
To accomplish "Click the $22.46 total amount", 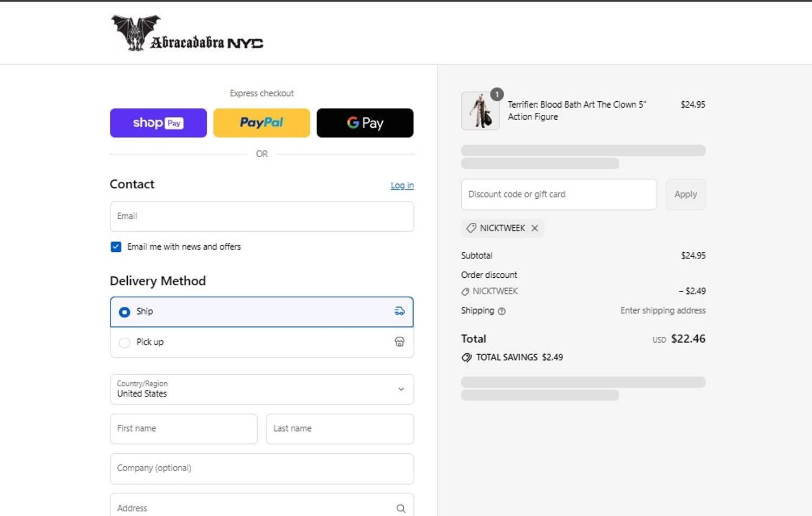I will coord(688,339).
